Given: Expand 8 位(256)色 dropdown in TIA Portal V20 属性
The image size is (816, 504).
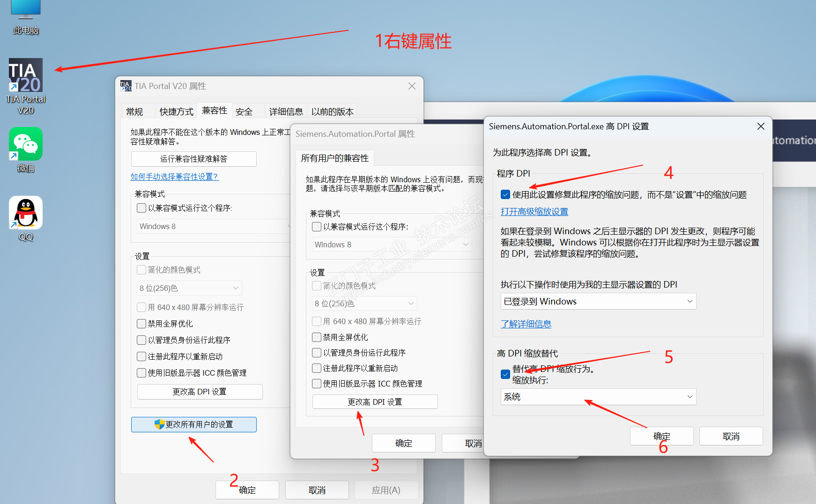Looking at the screenshot, I should point(189,288).
